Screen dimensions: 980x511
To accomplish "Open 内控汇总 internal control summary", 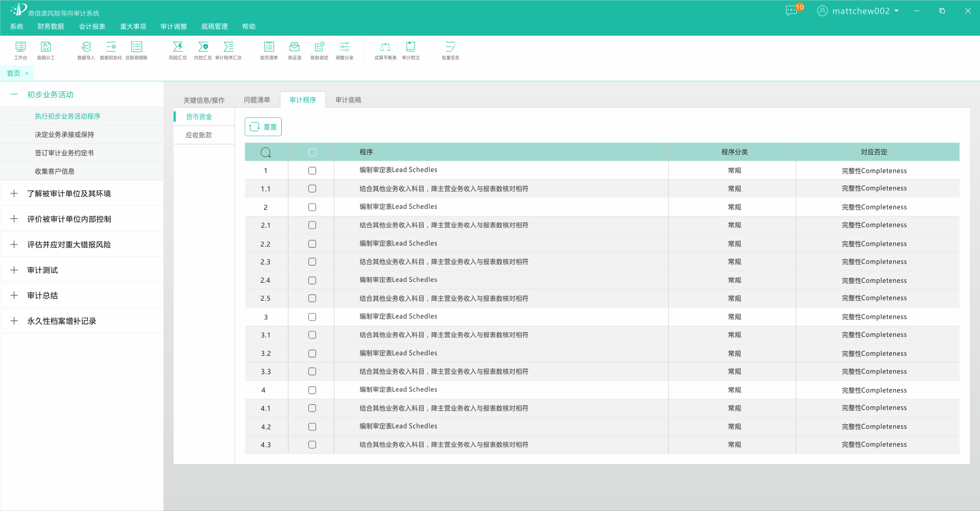I will click(x=203, y=51).
